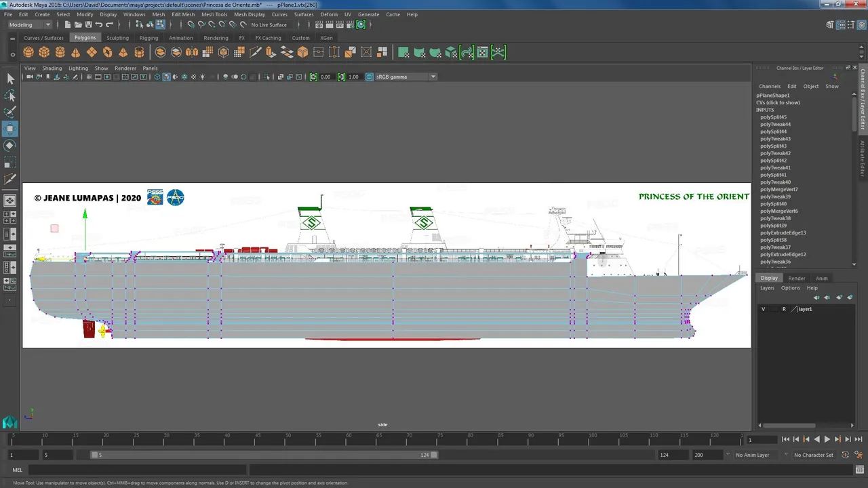Click the MEL command line input

click(138, 470)
